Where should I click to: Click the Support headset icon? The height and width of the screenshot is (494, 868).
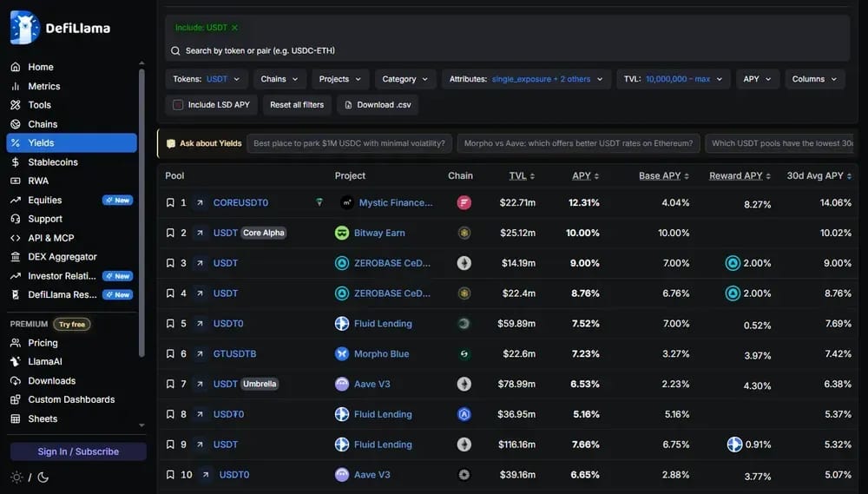coord(16,220)
